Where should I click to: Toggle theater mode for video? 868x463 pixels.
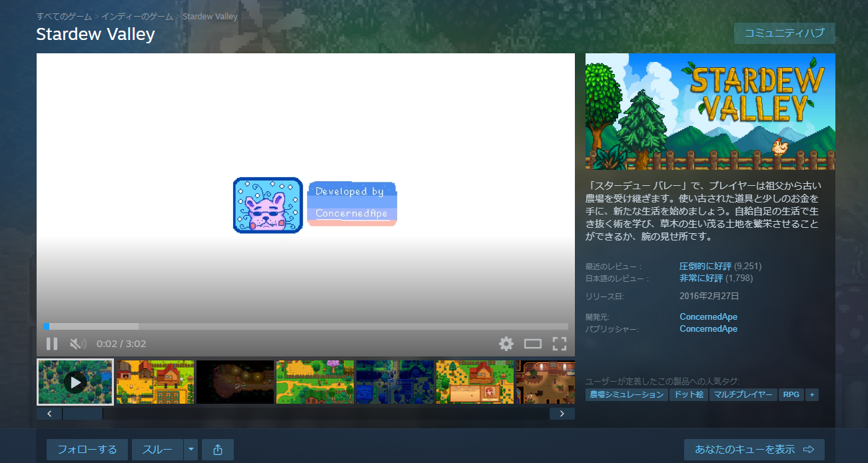pyautogui.click(x=533, y=344)
